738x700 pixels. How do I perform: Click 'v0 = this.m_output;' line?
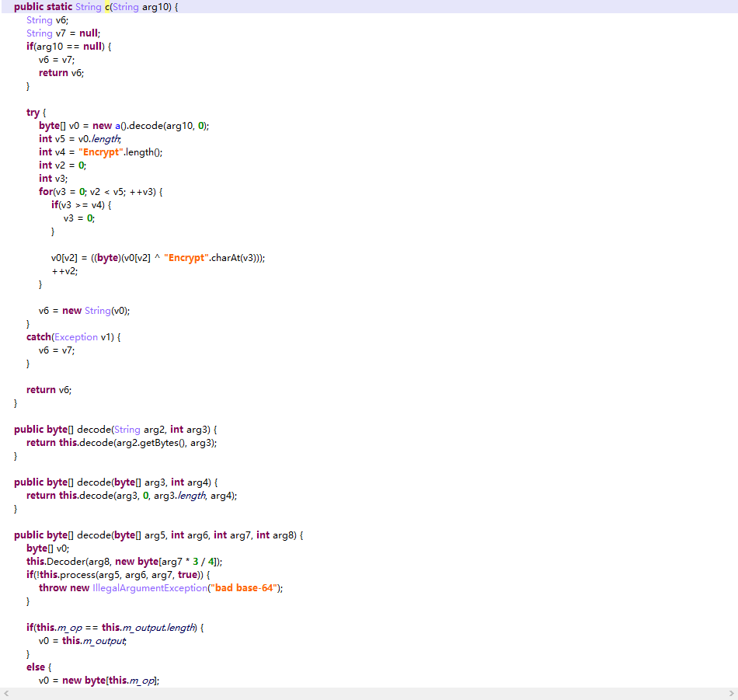(x=83, y=641)
